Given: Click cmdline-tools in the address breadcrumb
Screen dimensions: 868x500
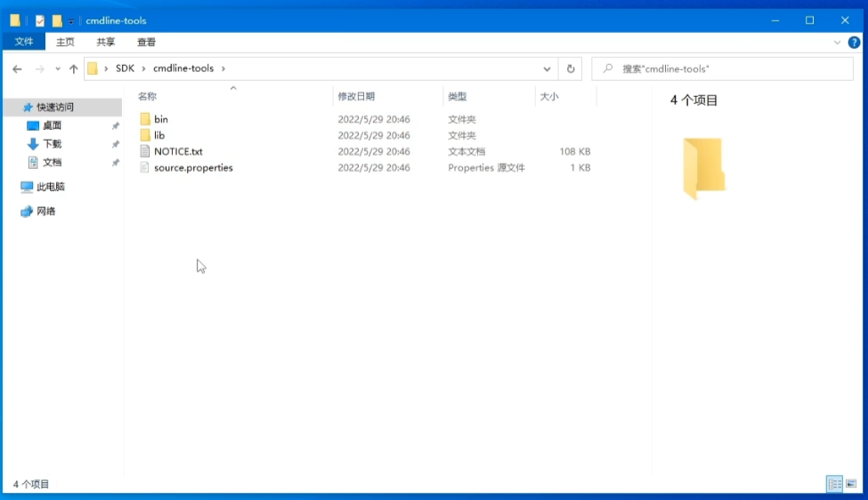Looking at the screenshot, I should 183,69.
